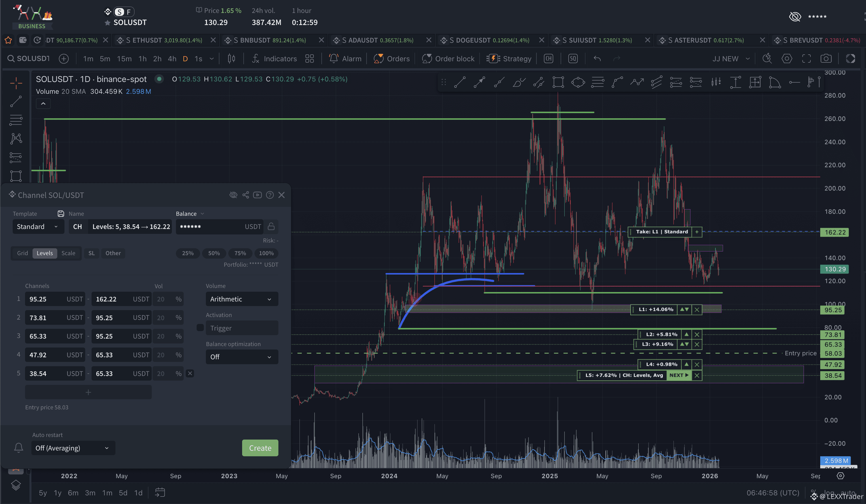This screenshot has height=504, width=866.
Task: Click the notification bell beside Auto restart
Action: 18,448
